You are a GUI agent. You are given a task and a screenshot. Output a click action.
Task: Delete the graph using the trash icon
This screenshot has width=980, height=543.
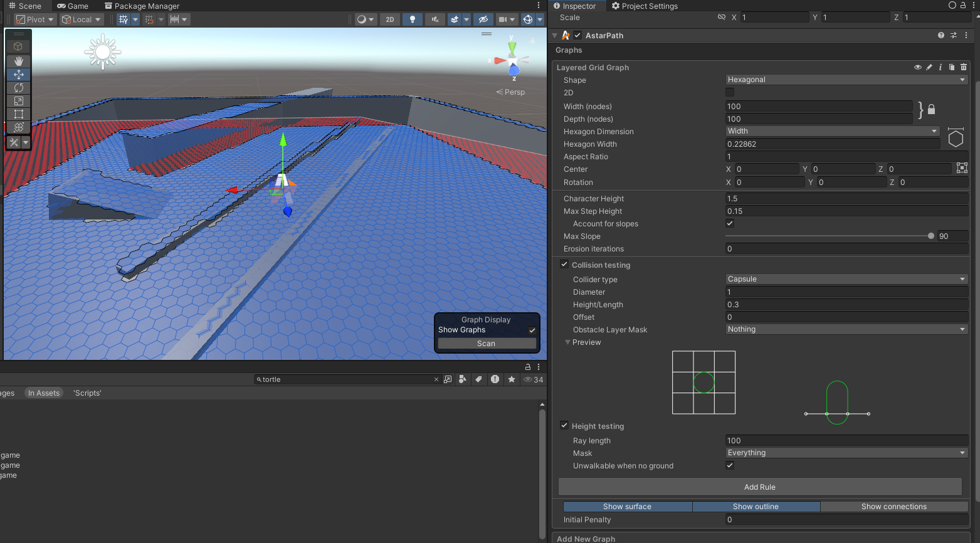(x=964, y=67)
